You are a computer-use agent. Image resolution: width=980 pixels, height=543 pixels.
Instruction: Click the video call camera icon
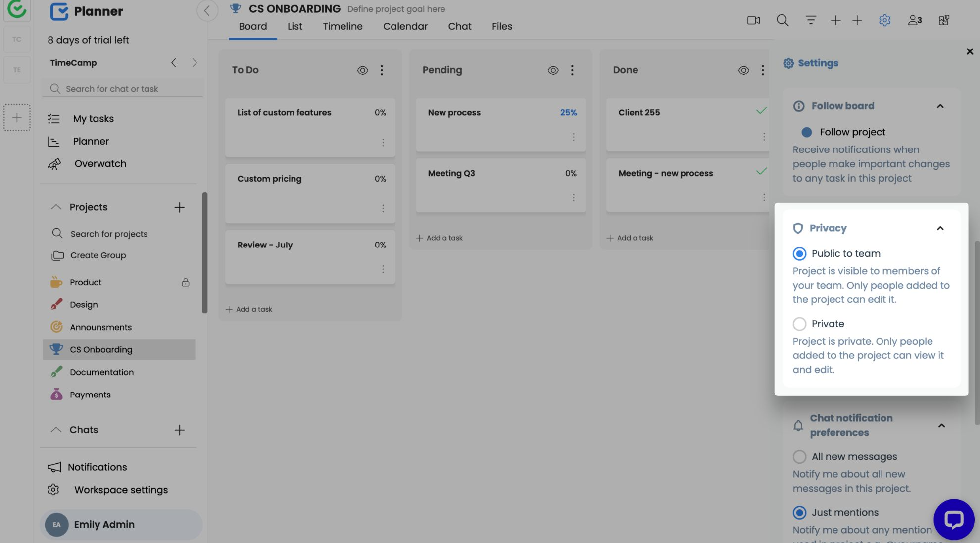[753, 20]
